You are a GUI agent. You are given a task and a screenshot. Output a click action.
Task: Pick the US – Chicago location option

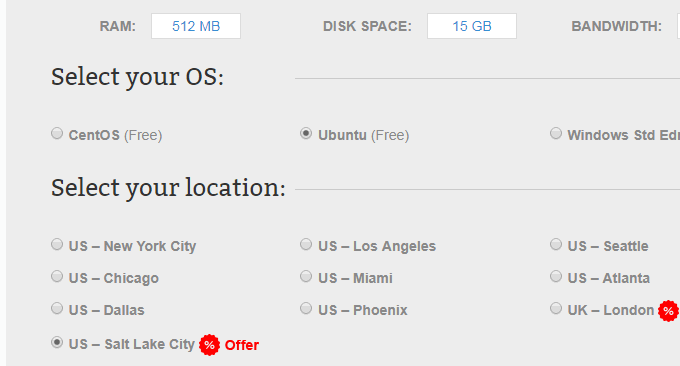coord(57,276)
